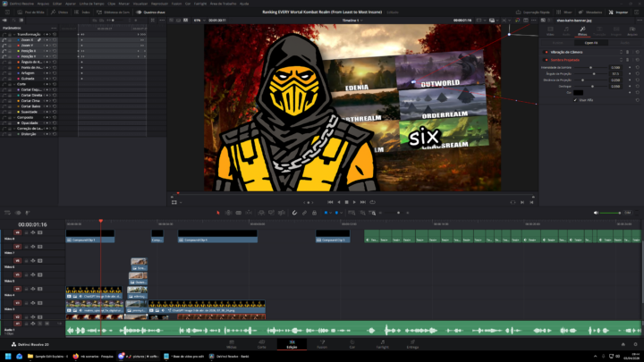Lock the Video 8 track

click(x=26, y=232)
